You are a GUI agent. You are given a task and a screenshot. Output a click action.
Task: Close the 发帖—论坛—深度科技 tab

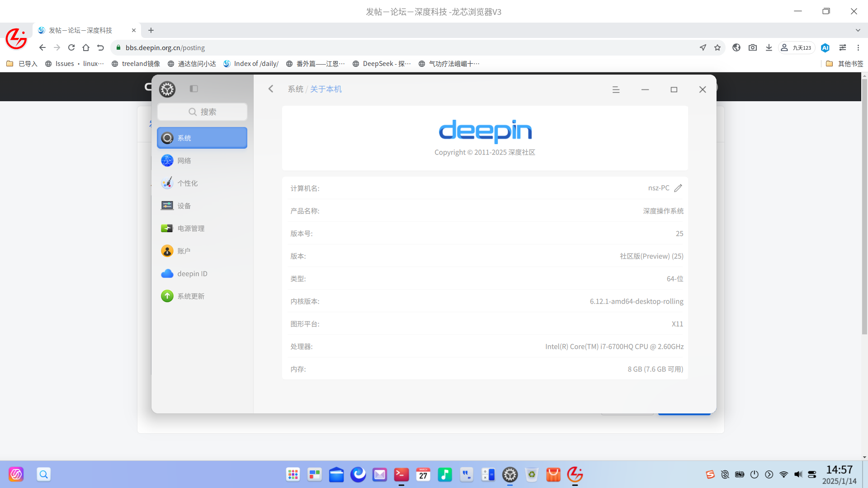(x=134, y=30)
